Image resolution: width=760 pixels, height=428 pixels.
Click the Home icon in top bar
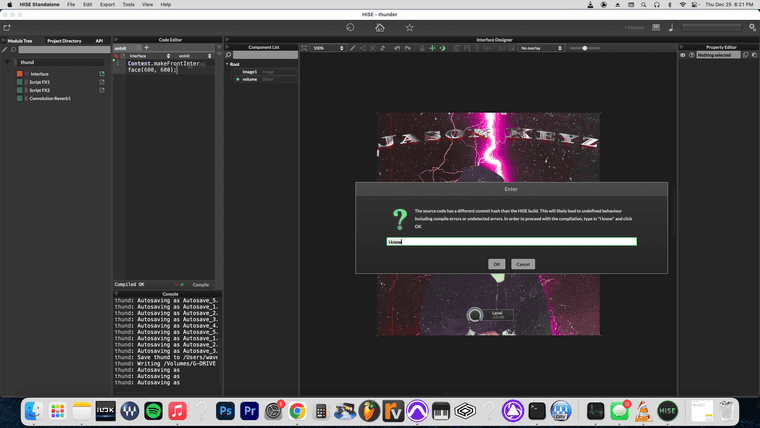(380, 28)
